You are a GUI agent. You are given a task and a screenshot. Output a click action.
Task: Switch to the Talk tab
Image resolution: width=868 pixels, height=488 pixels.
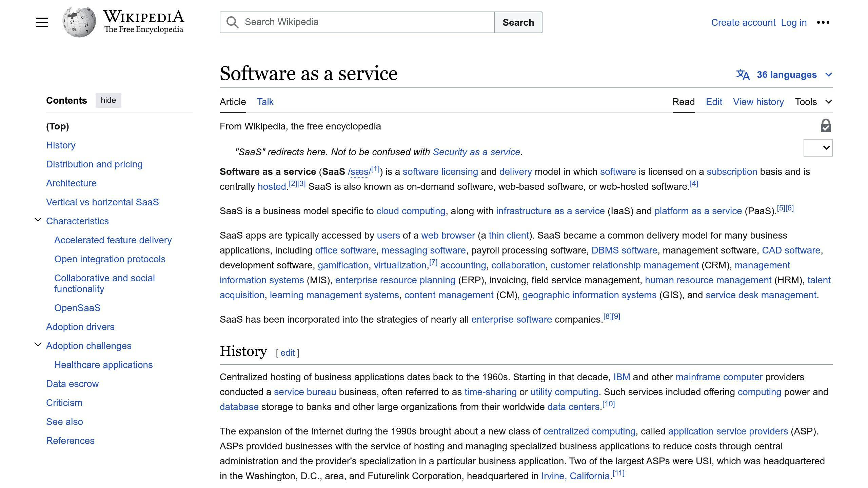coord(265,102)
